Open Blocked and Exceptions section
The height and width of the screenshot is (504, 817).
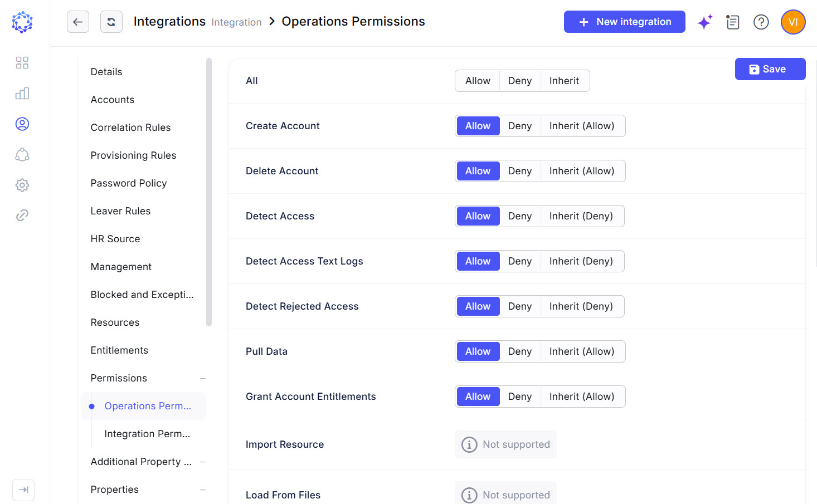click(x=143, y=295)
